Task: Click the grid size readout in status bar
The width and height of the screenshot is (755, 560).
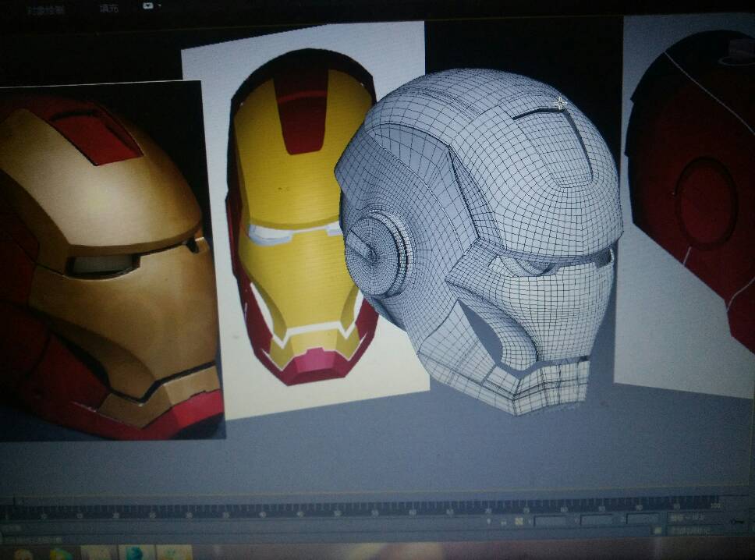Action: pos(687,519)
